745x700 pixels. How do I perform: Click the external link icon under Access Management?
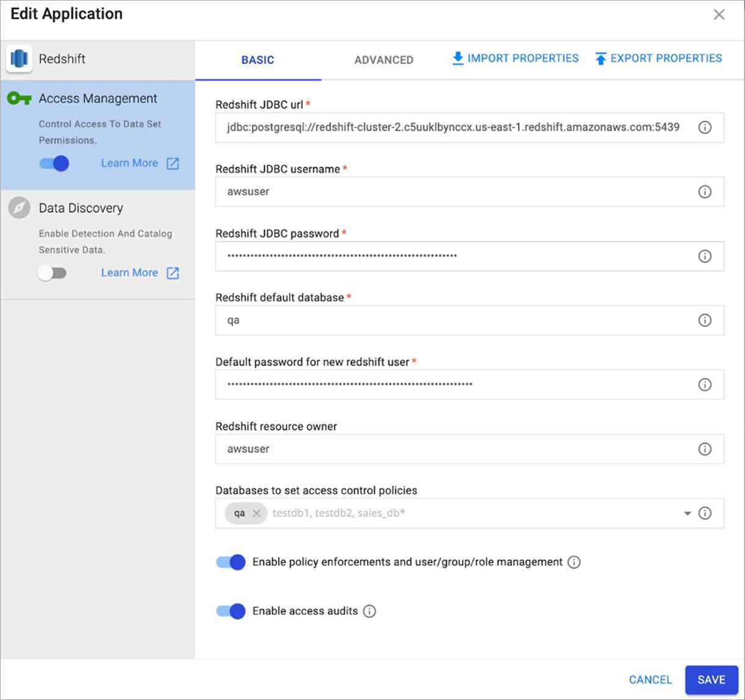click(173, 164)
